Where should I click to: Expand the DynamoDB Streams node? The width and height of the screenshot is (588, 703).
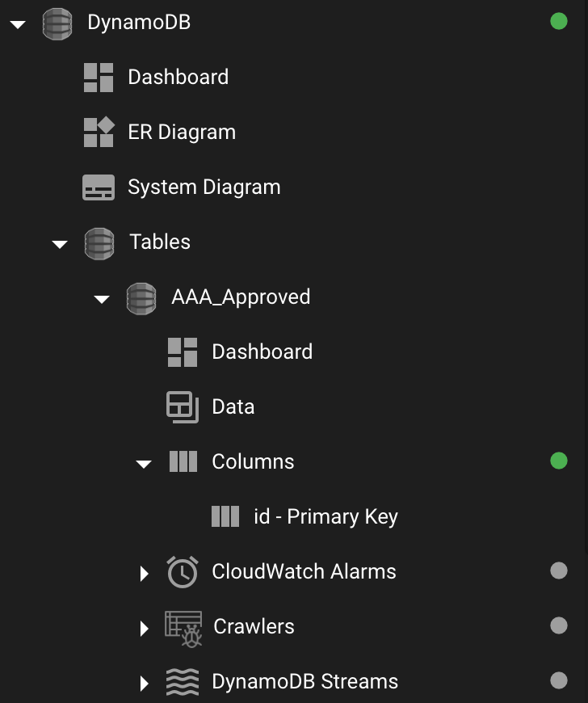click(x=144, y=684)
